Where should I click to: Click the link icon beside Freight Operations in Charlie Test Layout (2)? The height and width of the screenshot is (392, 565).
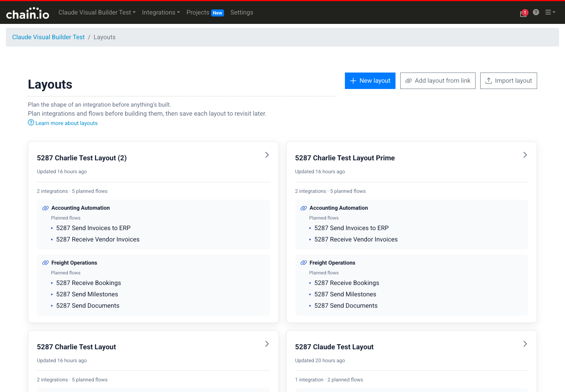tap(46, 263)
